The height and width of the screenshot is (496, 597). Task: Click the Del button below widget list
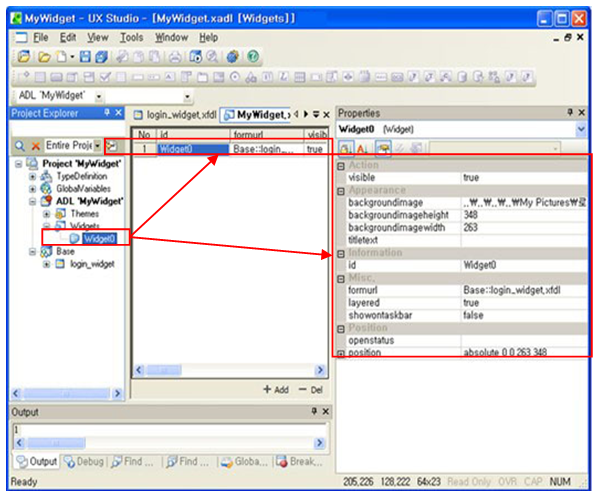tap(311, 389)
